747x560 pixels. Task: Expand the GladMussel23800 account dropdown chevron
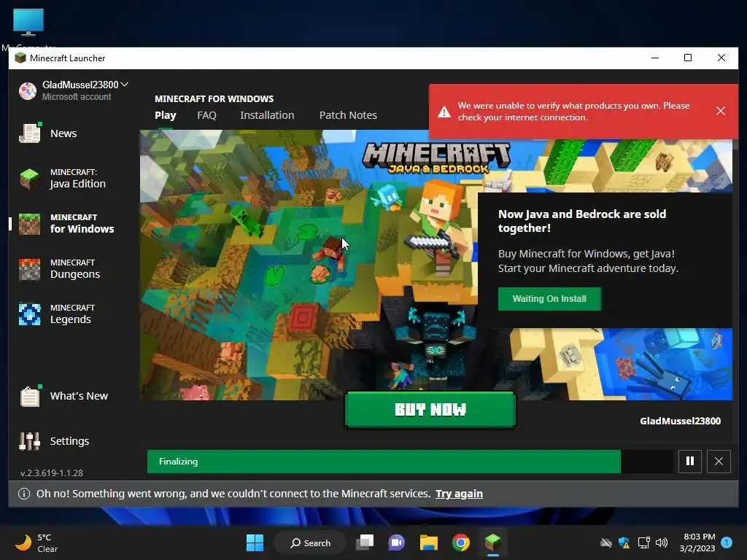click(x=124, y=85)
